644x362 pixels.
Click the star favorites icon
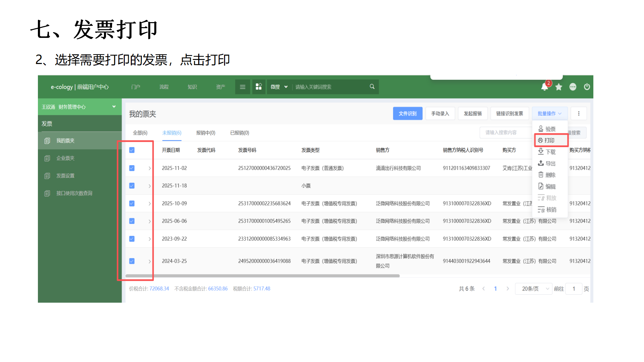pos(558,87)
